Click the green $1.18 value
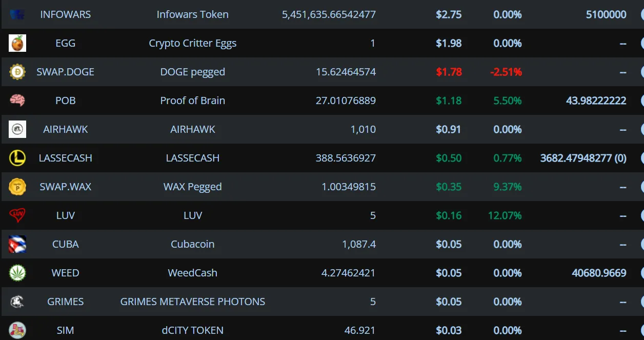644x340 pixels. click(x=449, y=101)
